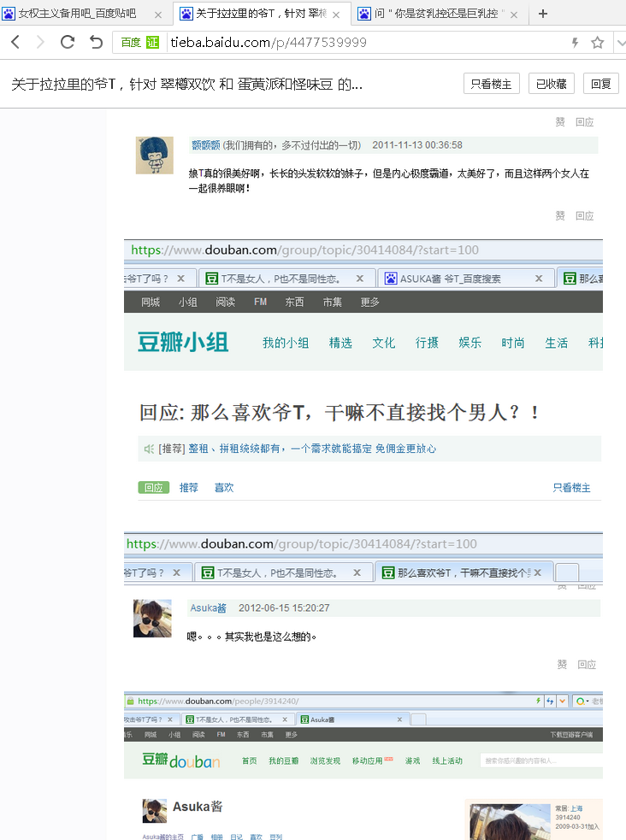
Task: Click the browser forward arrow
Action: point(40,42)
